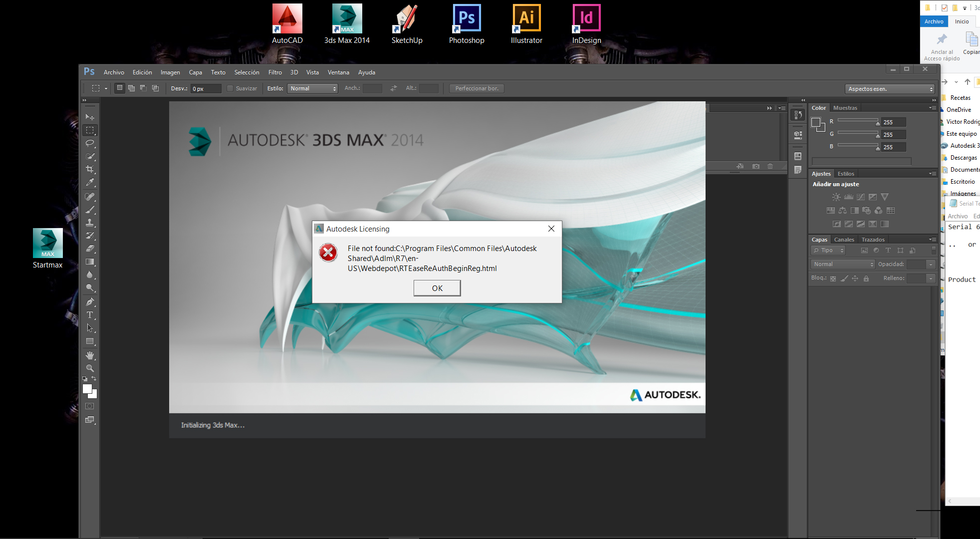The width and height of the screenshot is (980, 539).
Task: Select the Eyedropper tool
Action: point(90,183)
